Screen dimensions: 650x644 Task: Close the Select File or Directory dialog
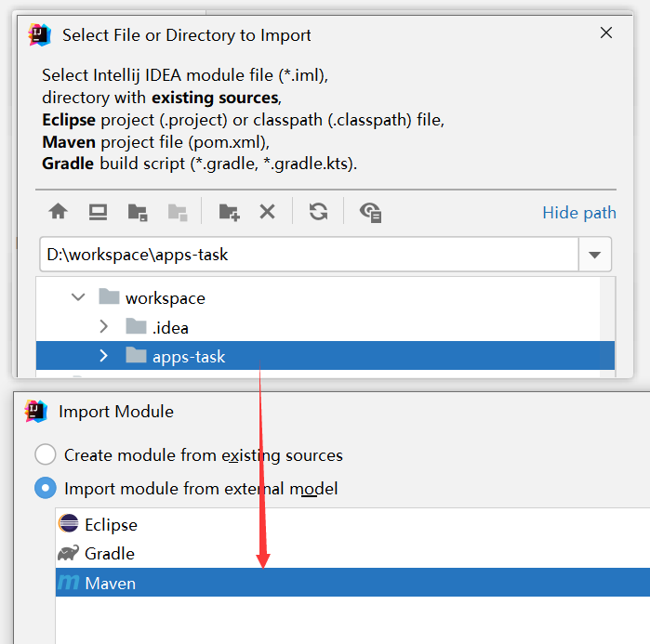pyautogui.click(x=606, y=33)
